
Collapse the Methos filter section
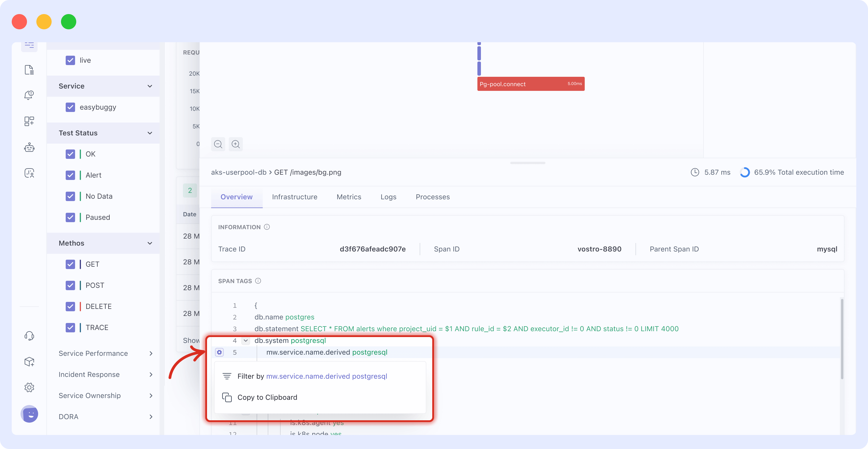(x=150, y=243)
